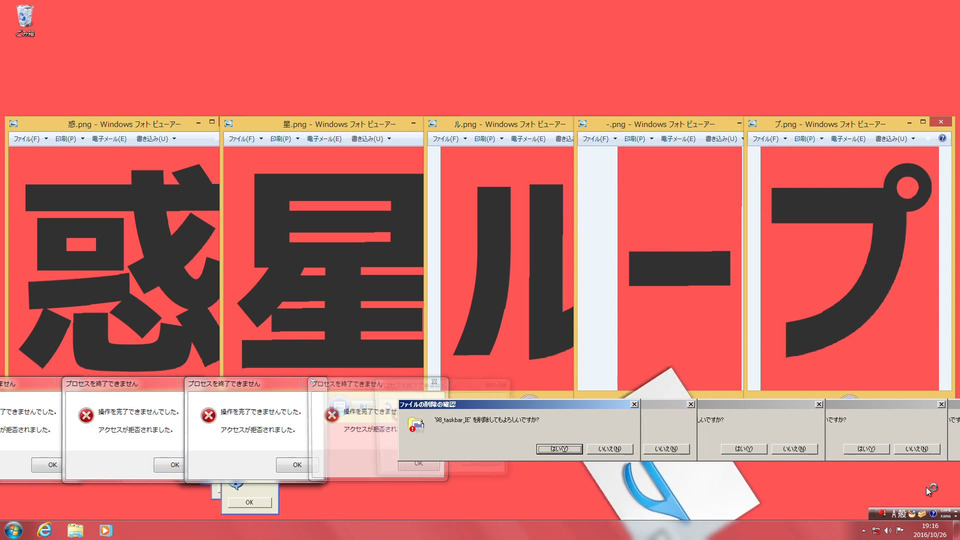This screenshot has width=960, height=540.
Task: Select the Recycle Bin desktop icon
Action: pos(24,20)
